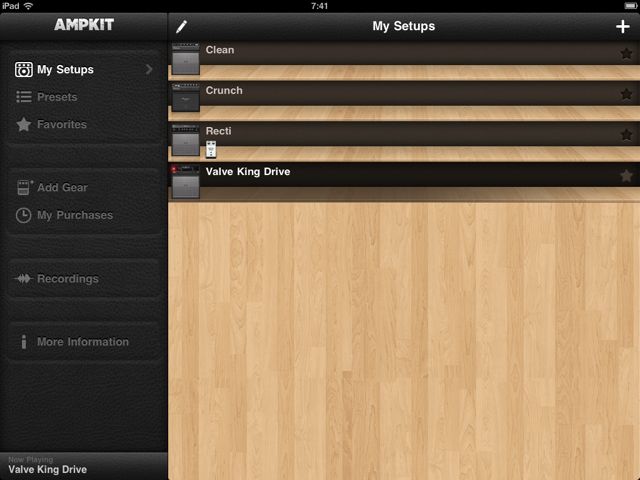Screen dimensions: 640x480
Task: Open the Clean setup
Action: [404, 60]
